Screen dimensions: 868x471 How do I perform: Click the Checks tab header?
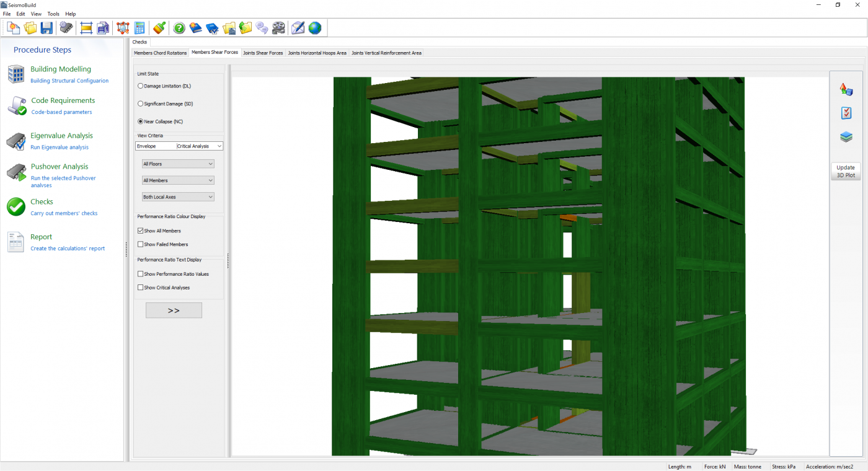pos(139,42)
